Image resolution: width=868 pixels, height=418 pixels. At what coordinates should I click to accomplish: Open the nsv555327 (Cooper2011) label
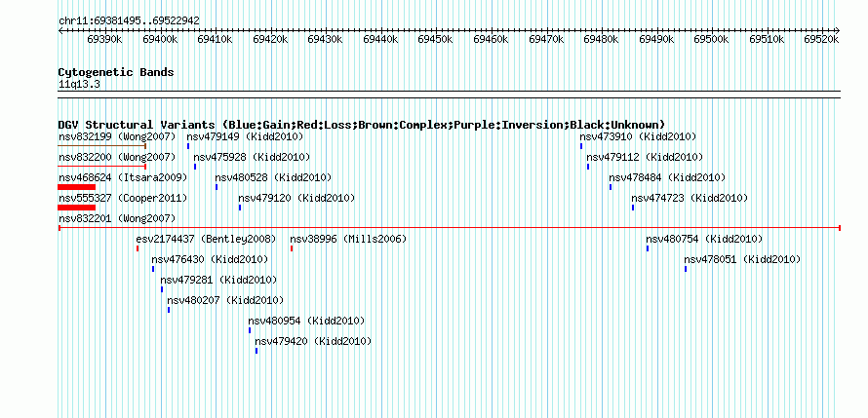(123, 198)
